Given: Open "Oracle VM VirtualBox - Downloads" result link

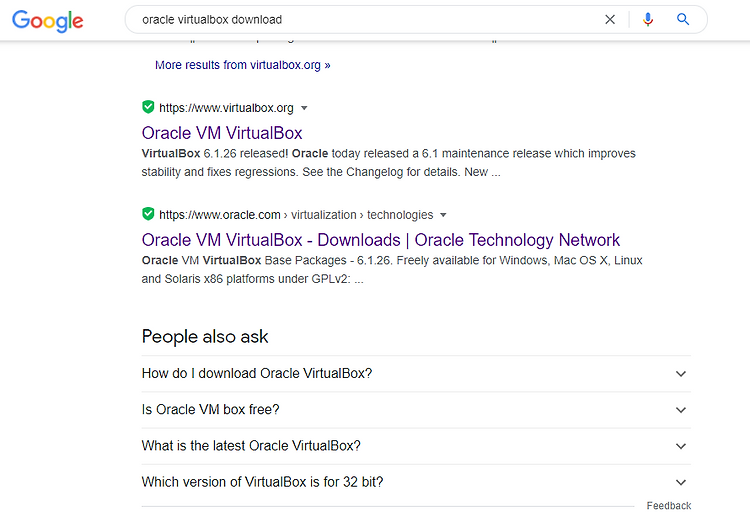Looking at the screenshot, I should 381,240.
